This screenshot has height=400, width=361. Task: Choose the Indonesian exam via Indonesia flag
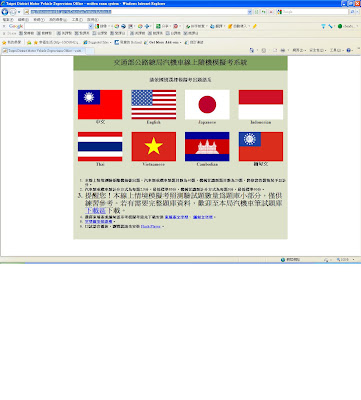(261, 105)
